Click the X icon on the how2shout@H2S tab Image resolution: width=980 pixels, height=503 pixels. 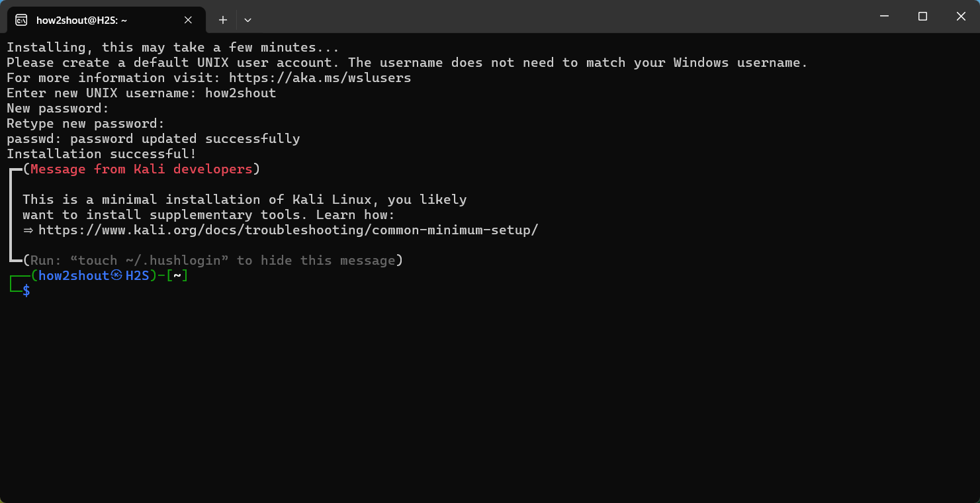[x=187, y=20]
